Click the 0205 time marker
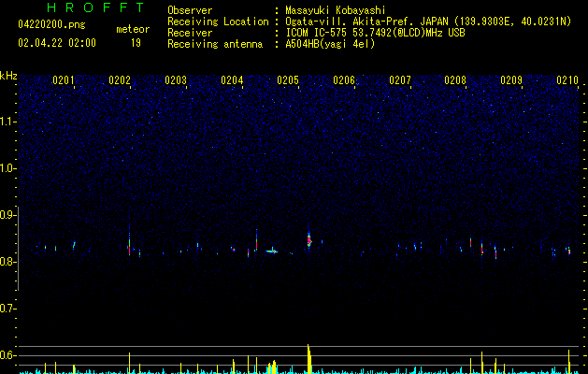This screenshot has width=588, height=374. 288,80
